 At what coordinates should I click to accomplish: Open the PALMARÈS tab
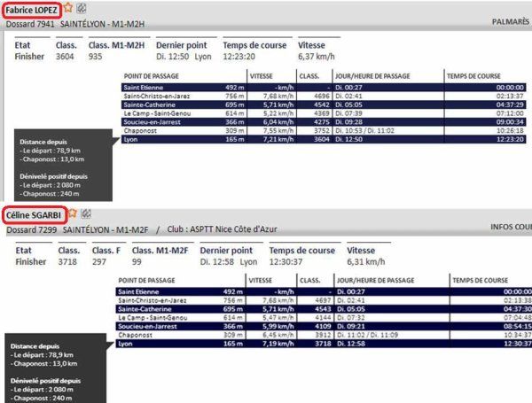[510, 21]
